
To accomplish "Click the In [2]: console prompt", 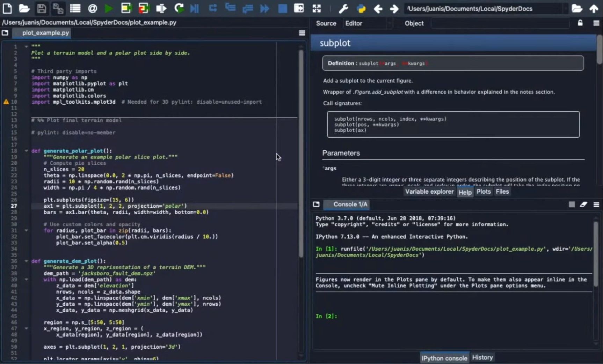I will (x=326, y=316).
